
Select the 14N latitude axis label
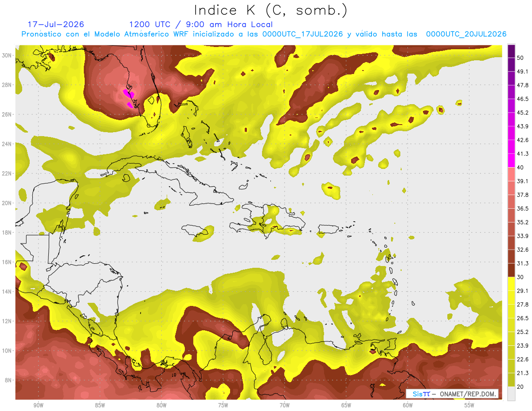click(x=7, y=291)
